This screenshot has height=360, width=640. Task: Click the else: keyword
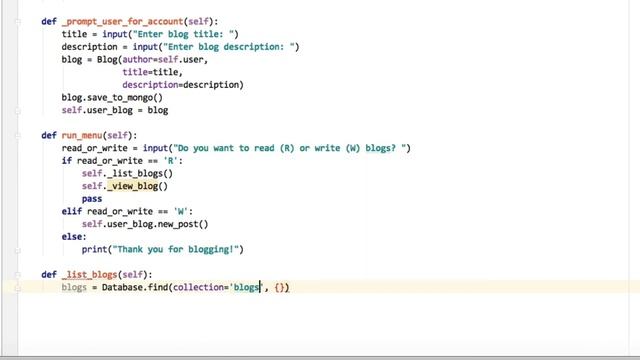point(74,237)
